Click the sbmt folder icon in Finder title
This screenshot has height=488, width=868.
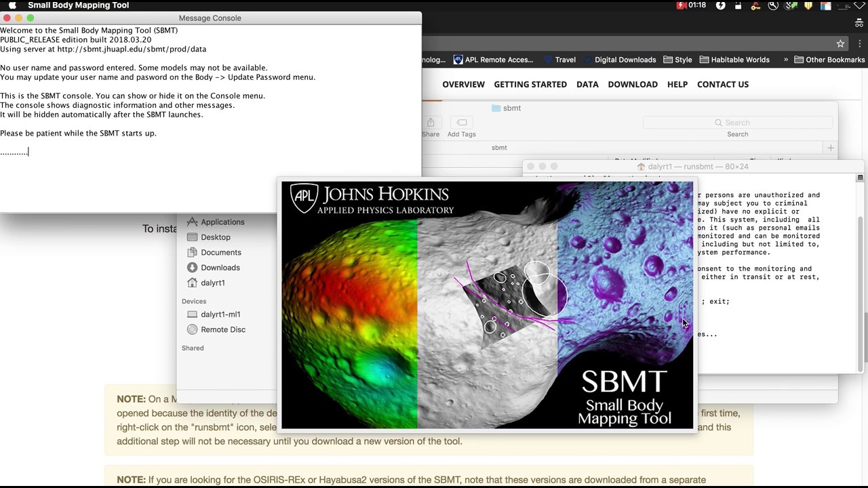(x=496, y=108)
